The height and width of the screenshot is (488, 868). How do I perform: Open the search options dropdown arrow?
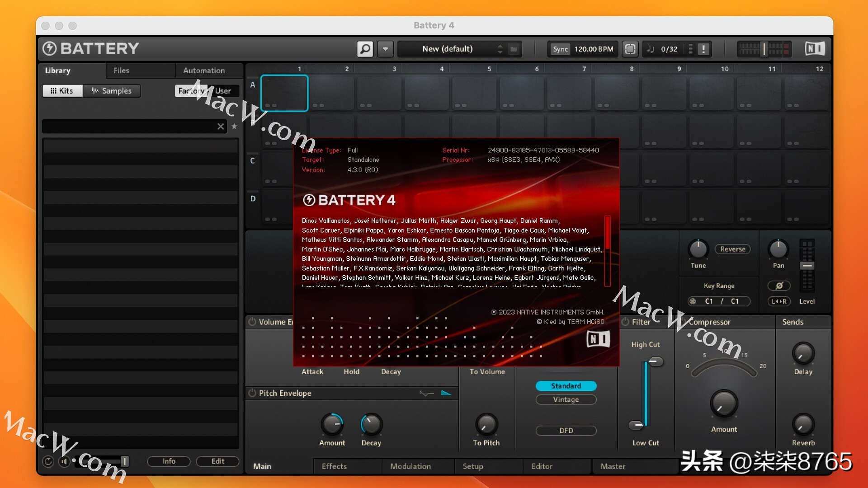(x=385, y=49)
